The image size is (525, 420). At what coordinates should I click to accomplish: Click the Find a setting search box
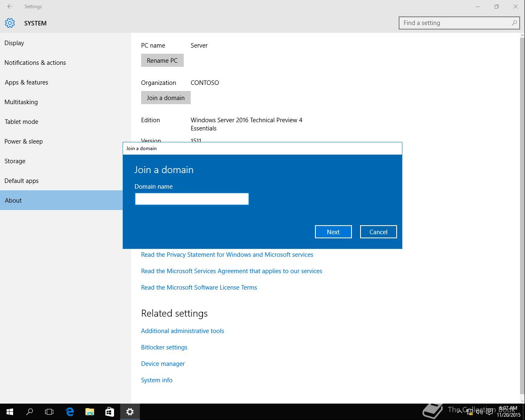click(459, 23)
